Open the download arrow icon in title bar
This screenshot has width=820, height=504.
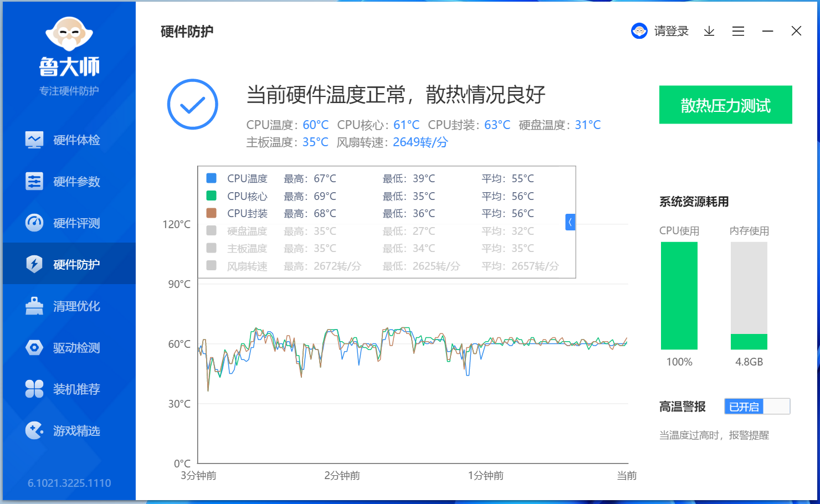709,31
